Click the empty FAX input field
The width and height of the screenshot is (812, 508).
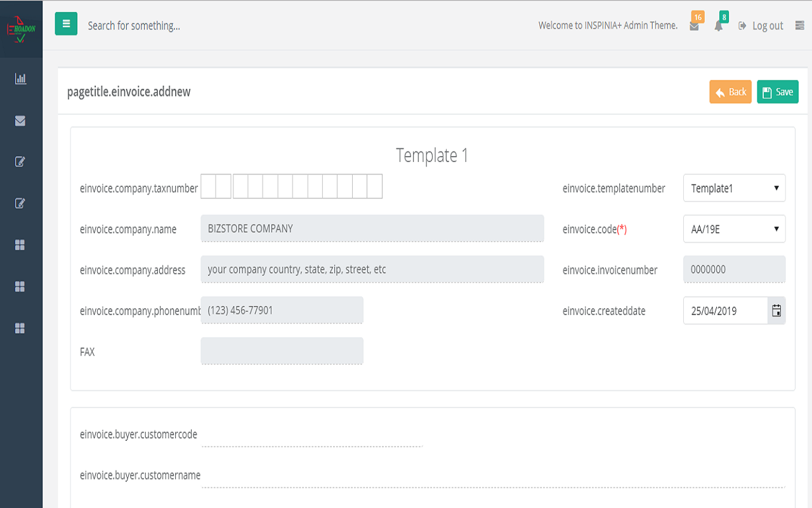coord(282,351)
